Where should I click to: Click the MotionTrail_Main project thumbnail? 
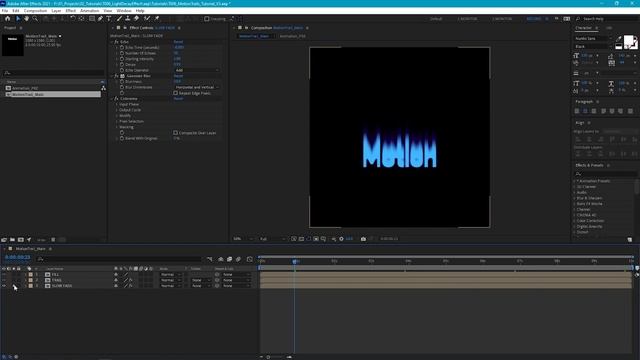click(x=12, y=45)
